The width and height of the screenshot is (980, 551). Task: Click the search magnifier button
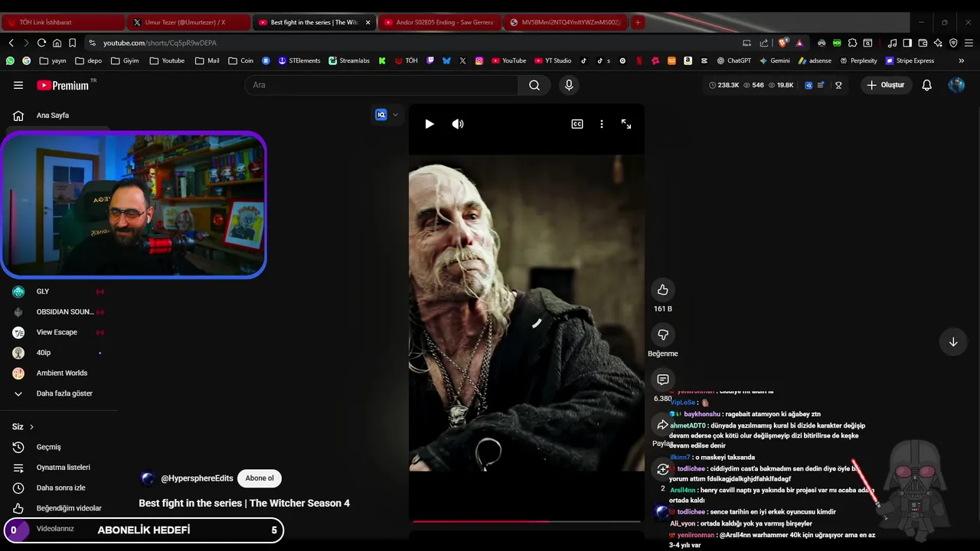pos(534,85)
